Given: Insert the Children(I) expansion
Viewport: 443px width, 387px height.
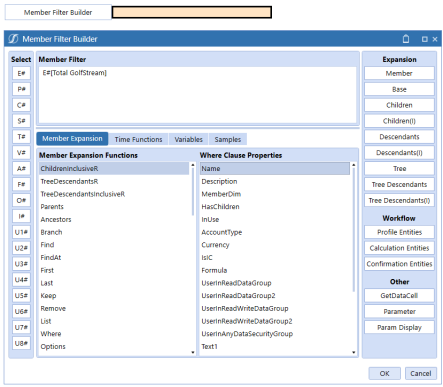Looking at the screenshot, I should coord(399,121).
